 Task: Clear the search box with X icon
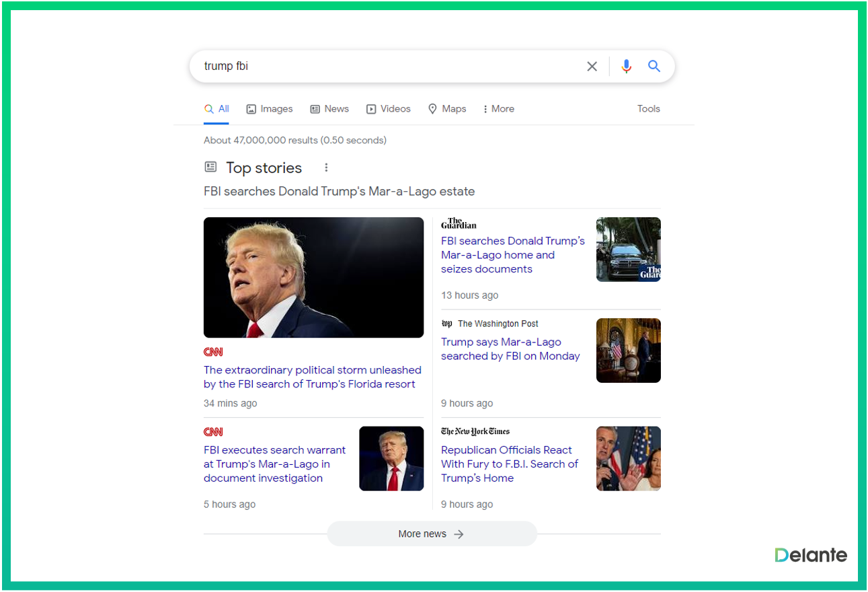592,67
